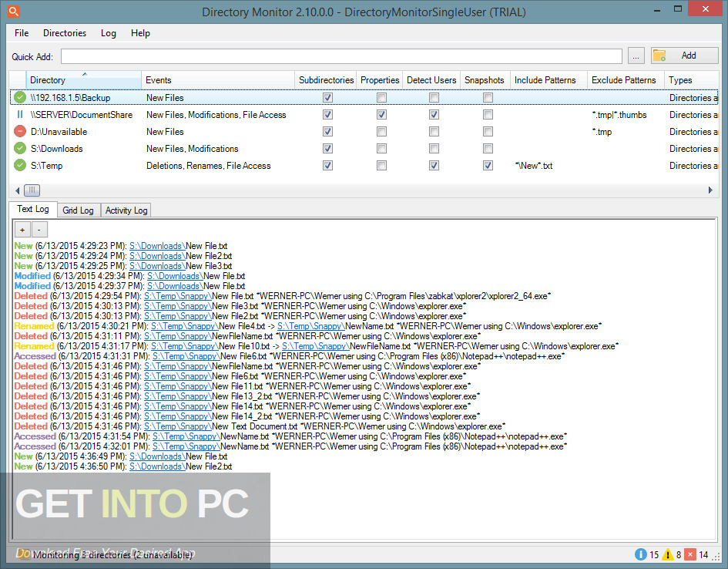Decrease log text size with minus button
Image resolution: width=728 pixels, height=569 pixels.
coord(39,230)
